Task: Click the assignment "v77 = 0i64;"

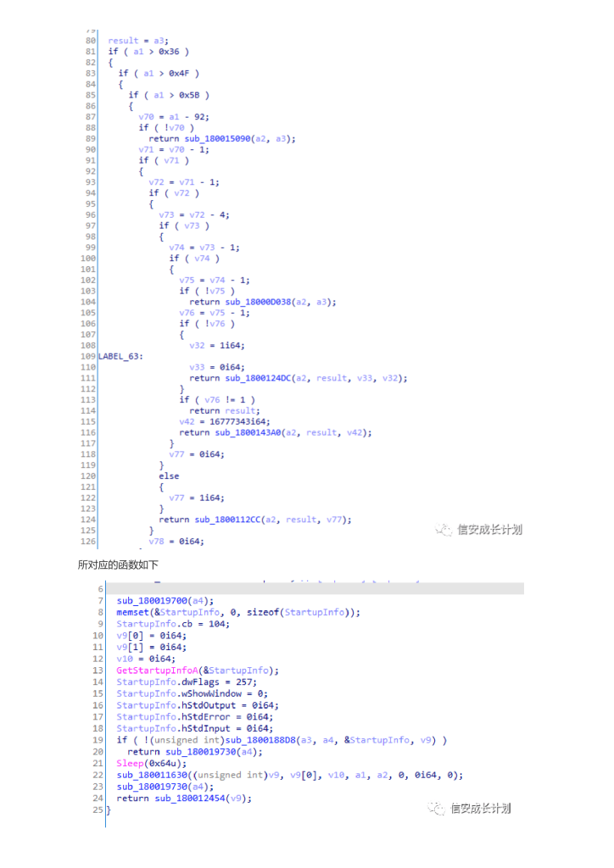Action: [x=197, y=454]
